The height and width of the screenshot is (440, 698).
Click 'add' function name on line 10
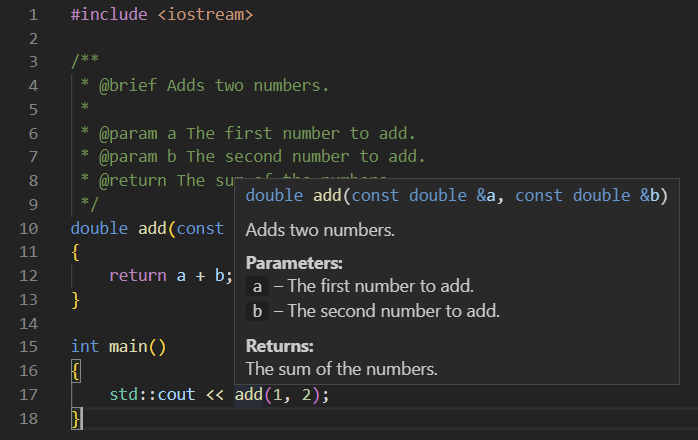152,228
